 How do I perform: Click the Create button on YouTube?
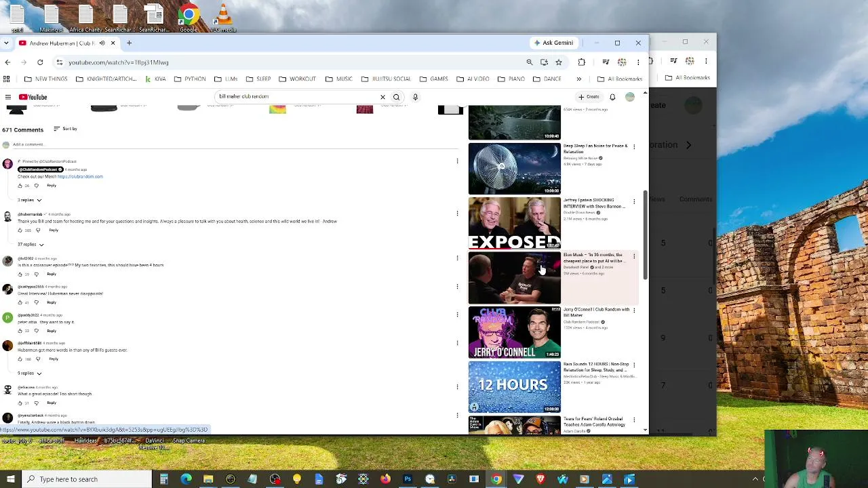589,97
